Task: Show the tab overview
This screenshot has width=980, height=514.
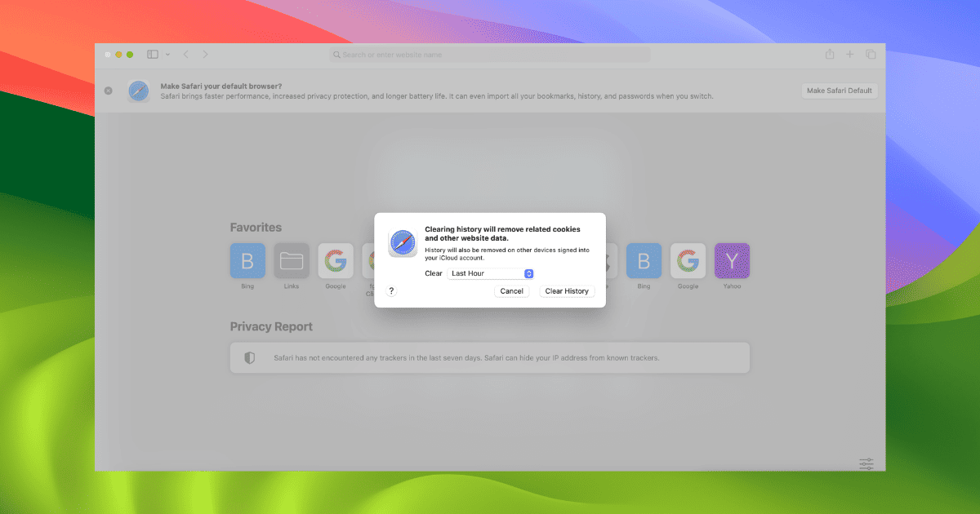Action: (x=871, y=55)
